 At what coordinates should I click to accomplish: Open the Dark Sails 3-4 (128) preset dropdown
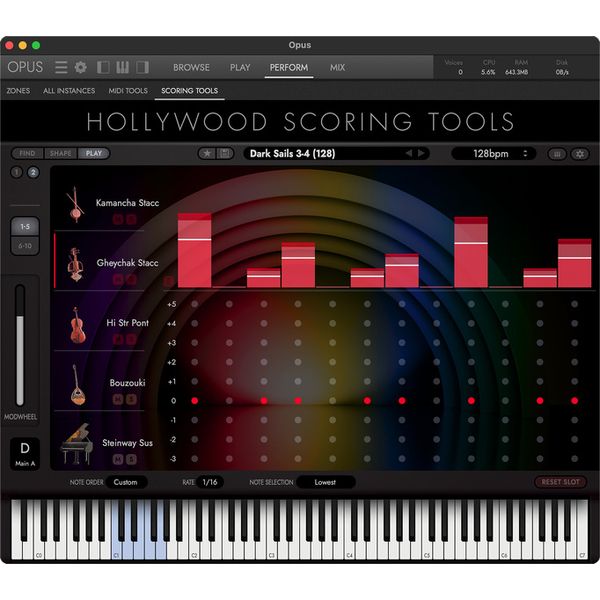pos(336,153)
